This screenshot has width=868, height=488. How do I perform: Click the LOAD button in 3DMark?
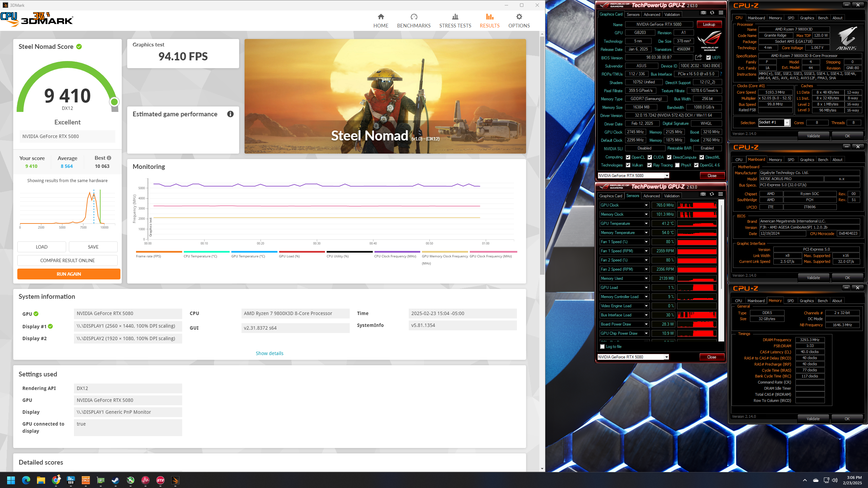pyautogui.click(x=42, y=247)
